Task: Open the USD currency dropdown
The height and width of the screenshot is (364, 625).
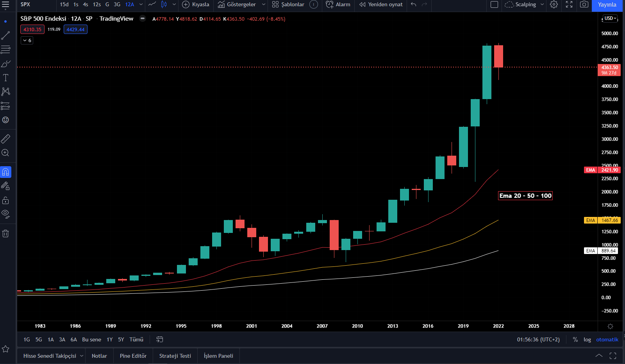Action: pyautogui.click(x=610, y=18)
